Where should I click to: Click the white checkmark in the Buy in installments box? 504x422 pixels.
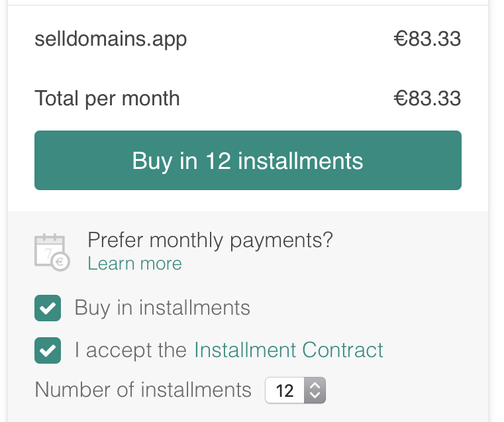48,309
